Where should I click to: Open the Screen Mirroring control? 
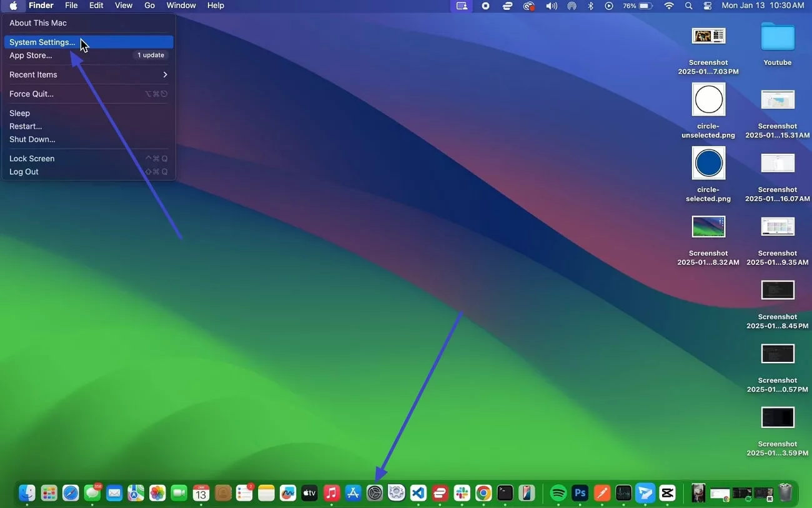462,6
